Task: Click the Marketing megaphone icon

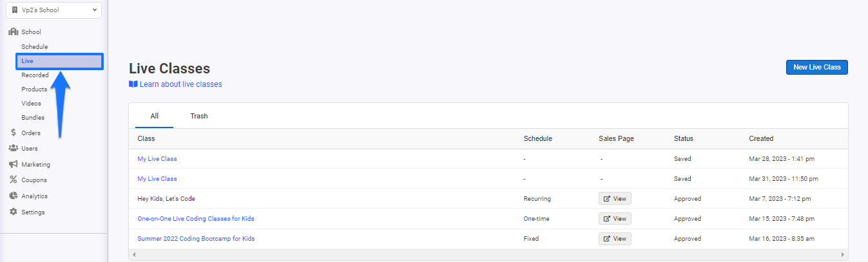Action: 13,164
